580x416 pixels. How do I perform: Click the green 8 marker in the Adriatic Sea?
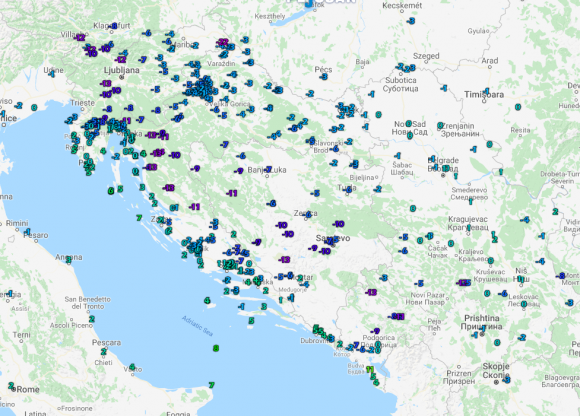pos(216,348)
